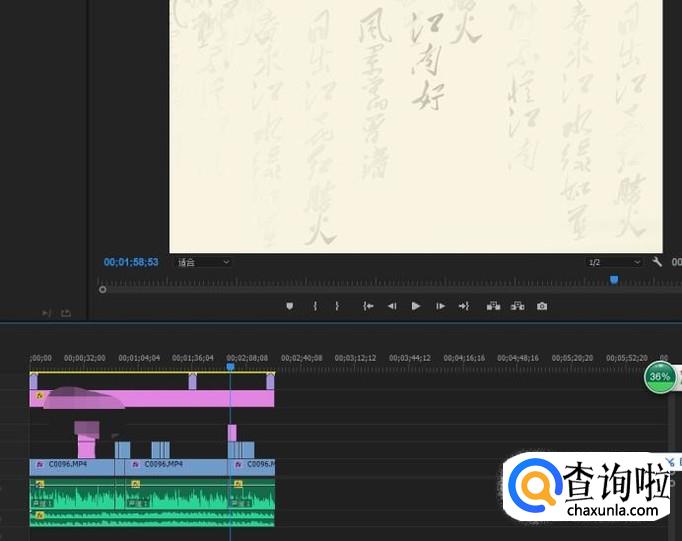Click the Mark In bracket button

[315, 306]
